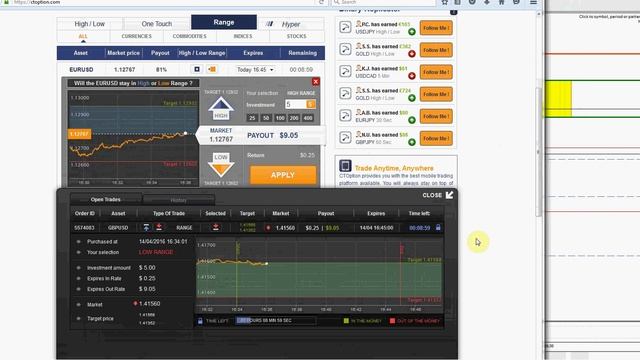Close the open trades panel
Image resolution: width=640 pixels, height=360 pixels.
[x=438, y=195]
